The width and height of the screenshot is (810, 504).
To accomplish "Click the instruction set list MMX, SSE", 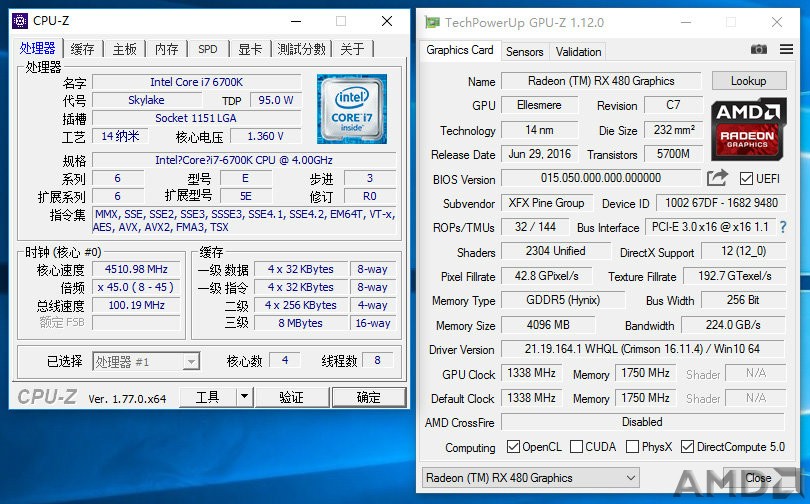I will (244, 220).
